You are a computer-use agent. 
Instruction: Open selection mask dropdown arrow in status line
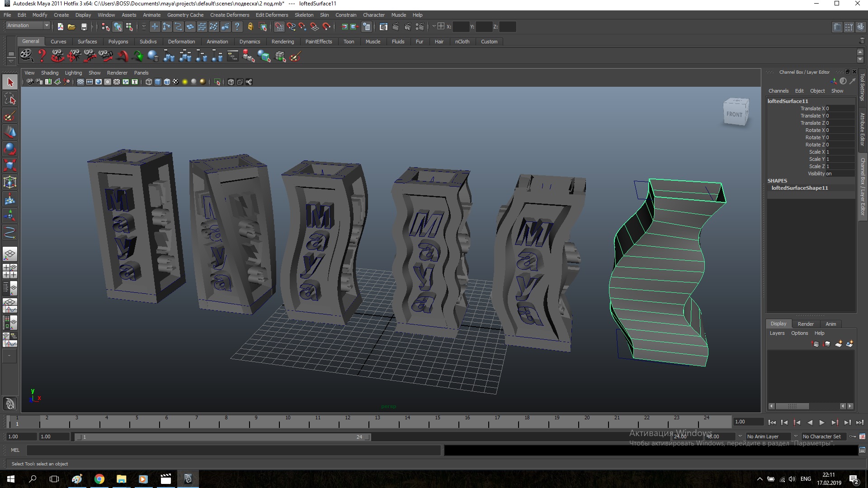[x=144, y=27]
